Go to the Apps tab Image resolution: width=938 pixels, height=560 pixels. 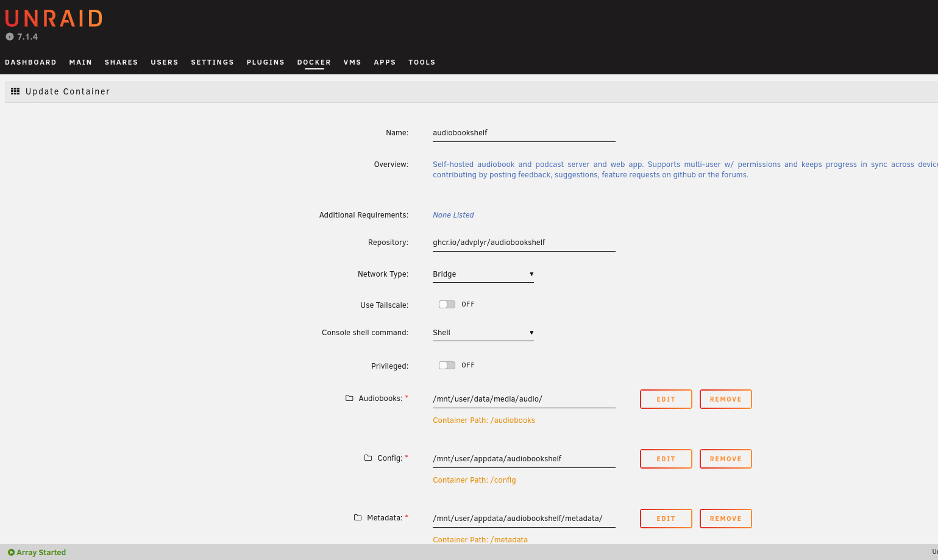click(385, 62)
